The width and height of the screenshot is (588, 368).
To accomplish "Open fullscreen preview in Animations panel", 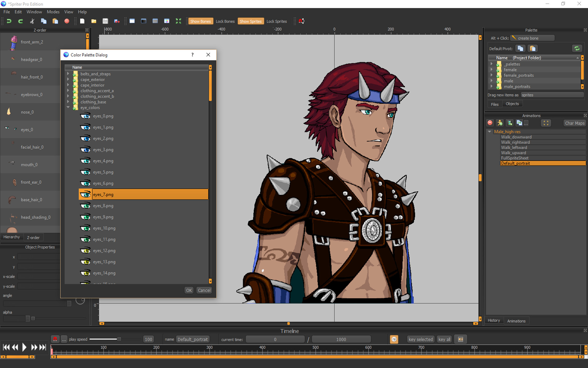I will (546, 123).
